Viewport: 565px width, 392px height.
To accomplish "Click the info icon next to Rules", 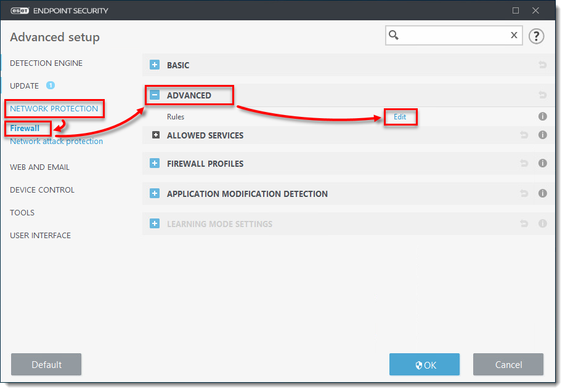I will click(x=543, y=116).
